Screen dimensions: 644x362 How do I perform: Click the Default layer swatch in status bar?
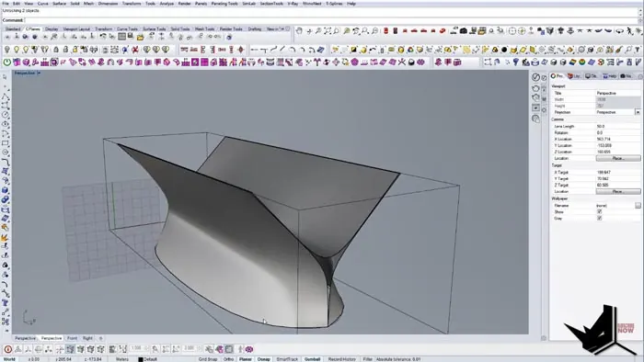[141, 359]
